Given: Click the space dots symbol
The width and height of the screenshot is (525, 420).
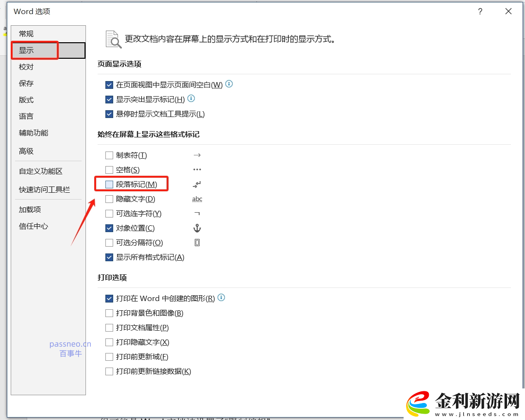Looking at the screenshot, I should pyautogui.click(x=197, y=169).
